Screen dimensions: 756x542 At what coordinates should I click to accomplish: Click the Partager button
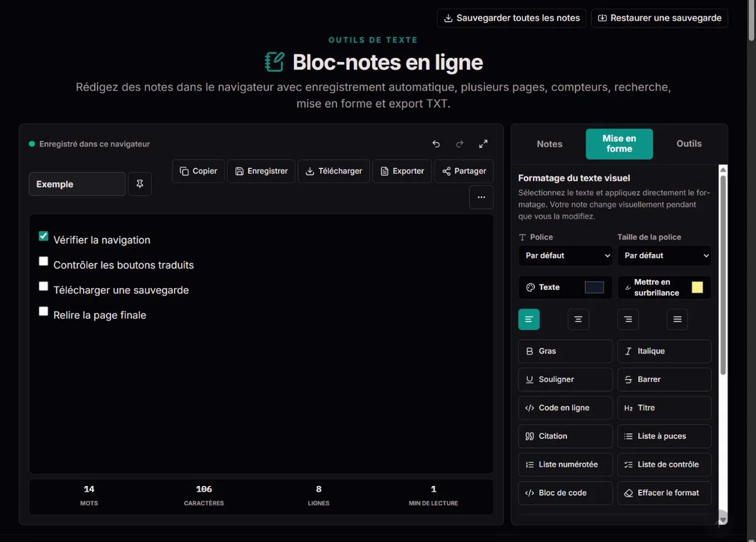[x=464, y=171]
